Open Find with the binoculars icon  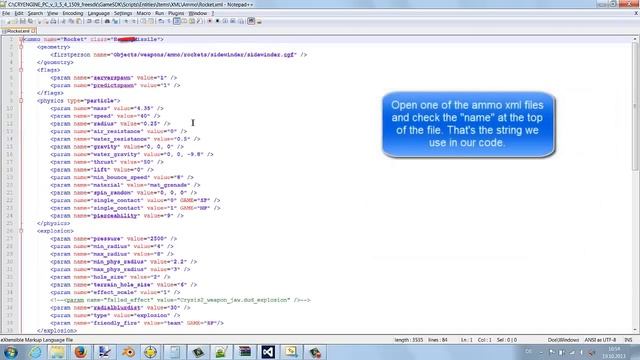tap(107, 21)
